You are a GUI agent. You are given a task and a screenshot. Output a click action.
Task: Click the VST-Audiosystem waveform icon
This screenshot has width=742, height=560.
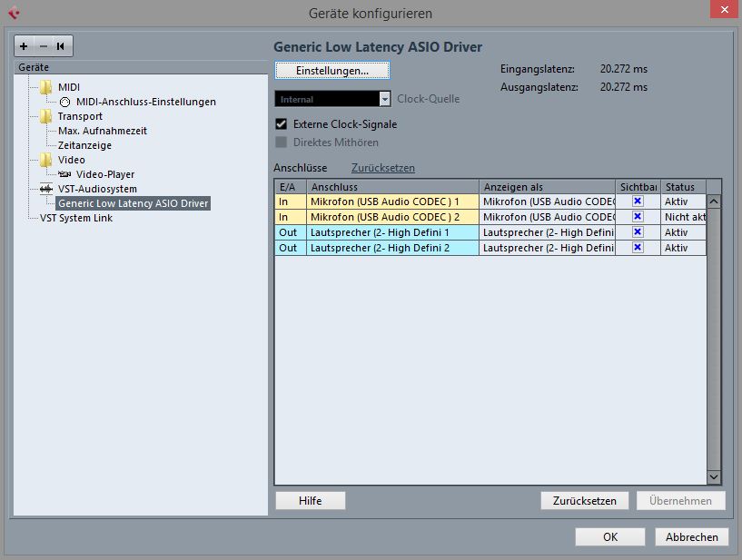pos(46,189)
